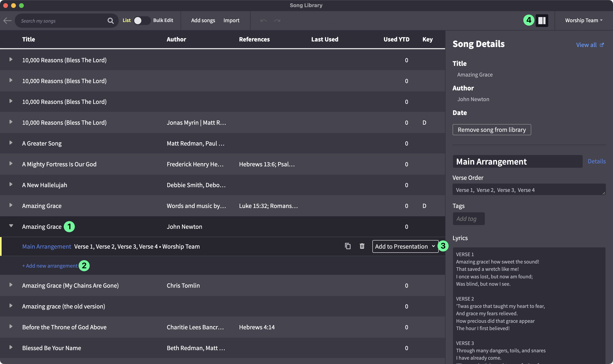This screenshot has width=613, height=364.
Task: Click Remove song from library button
Action: (492, 130)
